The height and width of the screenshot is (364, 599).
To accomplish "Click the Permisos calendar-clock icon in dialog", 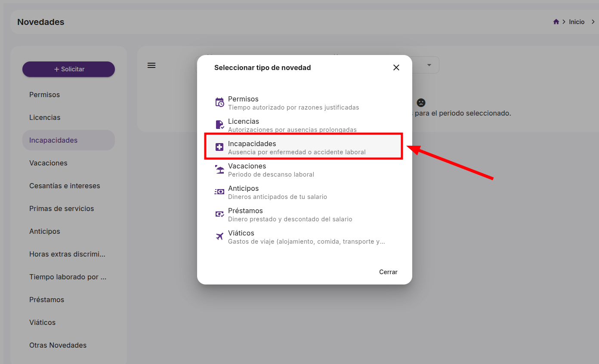I will pos(219,102).
